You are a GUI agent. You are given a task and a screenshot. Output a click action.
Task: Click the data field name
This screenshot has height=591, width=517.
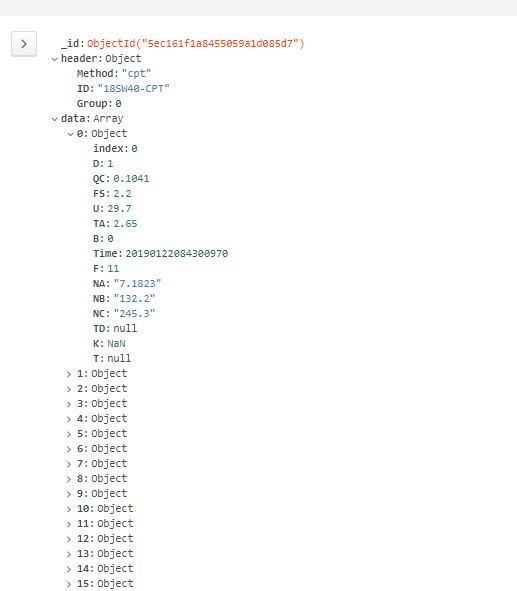click(x=74, y=119)
